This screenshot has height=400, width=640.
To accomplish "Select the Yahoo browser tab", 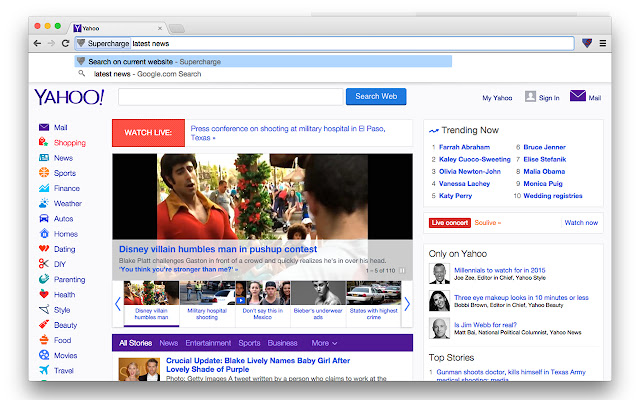I will click(x=118, y=28).
